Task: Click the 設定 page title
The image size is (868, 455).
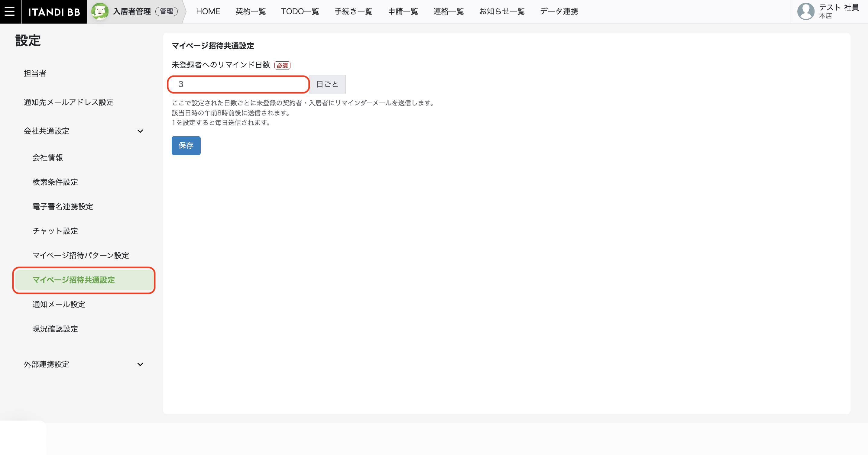Action: (28, 41)
